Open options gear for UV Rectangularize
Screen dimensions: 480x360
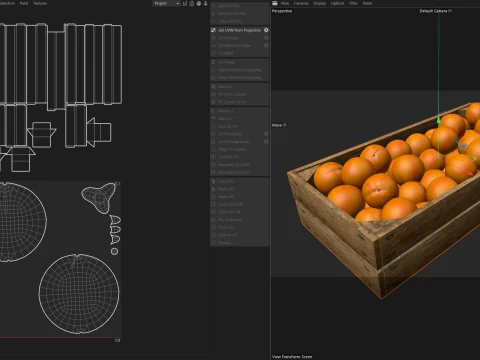tap(266, 141)
